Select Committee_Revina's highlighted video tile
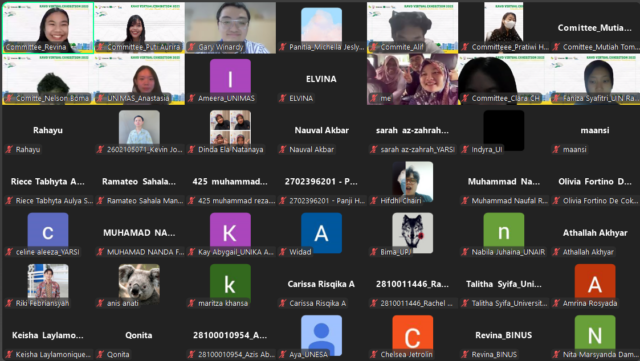This screenshot has width=640, height=361. click(48, 28)
